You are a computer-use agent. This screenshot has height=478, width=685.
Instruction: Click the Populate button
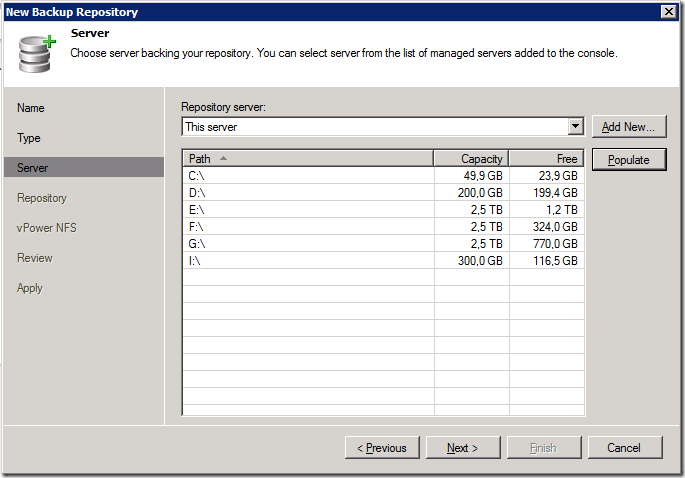coord(628,160)
